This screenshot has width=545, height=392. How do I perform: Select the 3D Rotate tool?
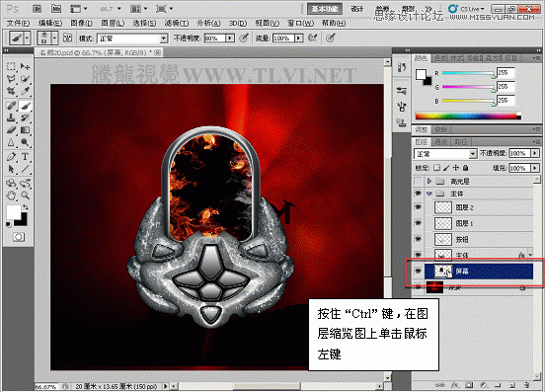coord(11,183)
